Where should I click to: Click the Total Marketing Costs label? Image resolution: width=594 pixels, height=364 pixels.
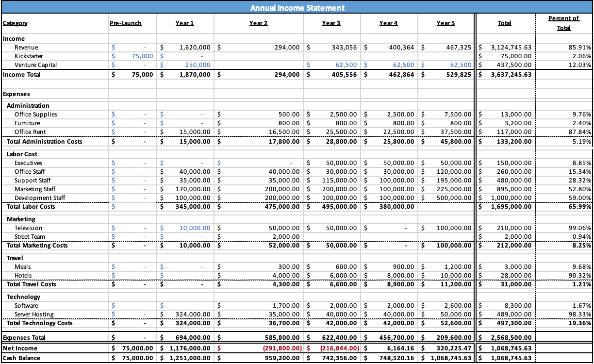coord(37,246)
